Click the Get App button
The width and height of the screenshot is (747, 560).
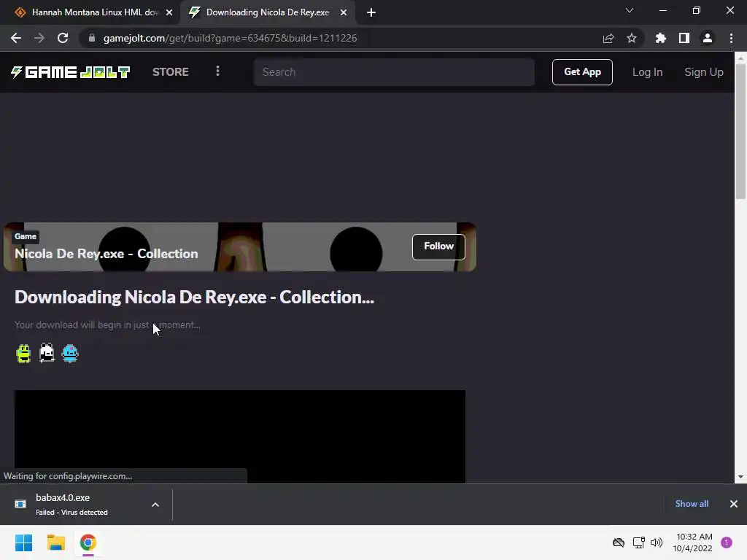(x=582, y=72)
